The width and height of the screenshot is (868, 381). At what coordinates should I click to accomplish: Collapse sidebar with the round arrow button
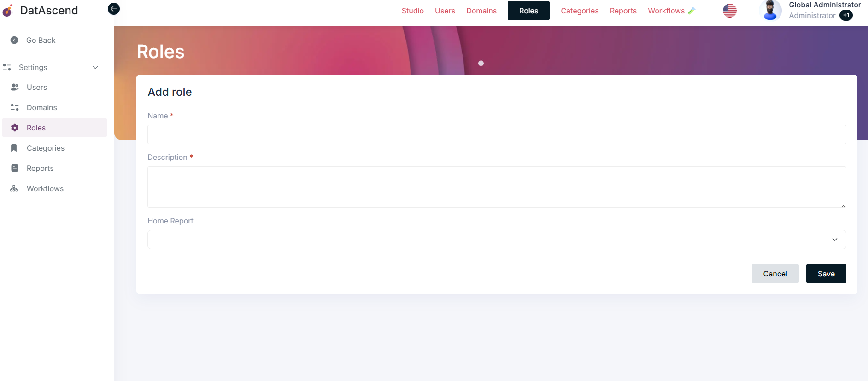point(114,9)
